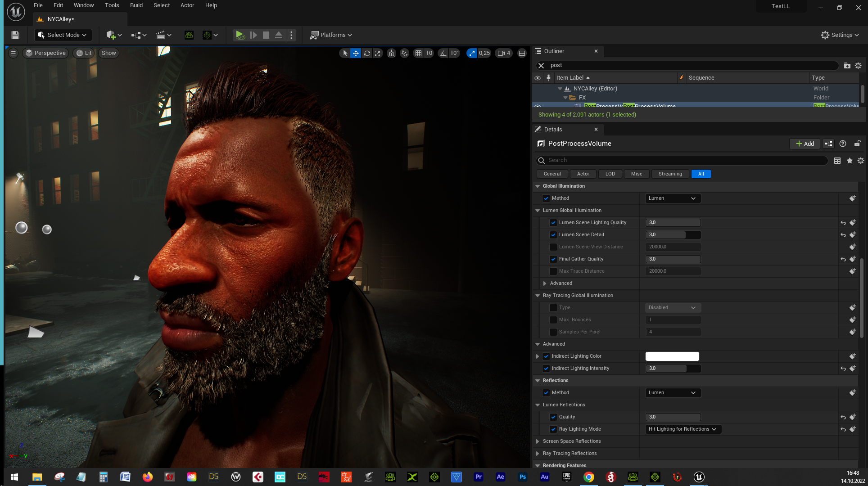This screenshot has height=486, width=868.
Task: Open the add content to project menu icon
Action: point(113,35)
